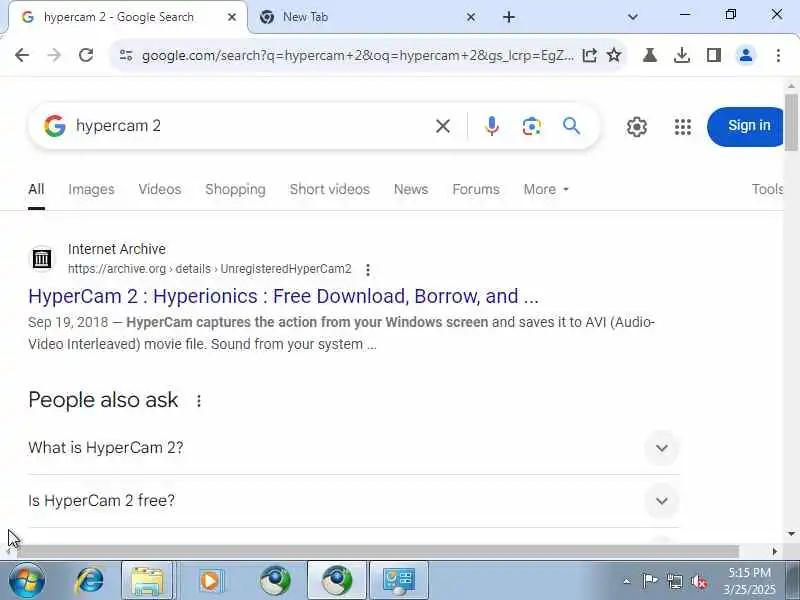Close the hypercam 2 search tab
Viewport: 800px width, 600px height.
click(232, 17)
